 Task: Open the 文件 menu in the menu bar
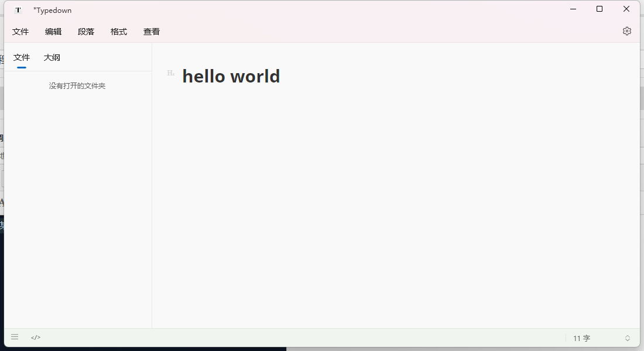point(20,32)
